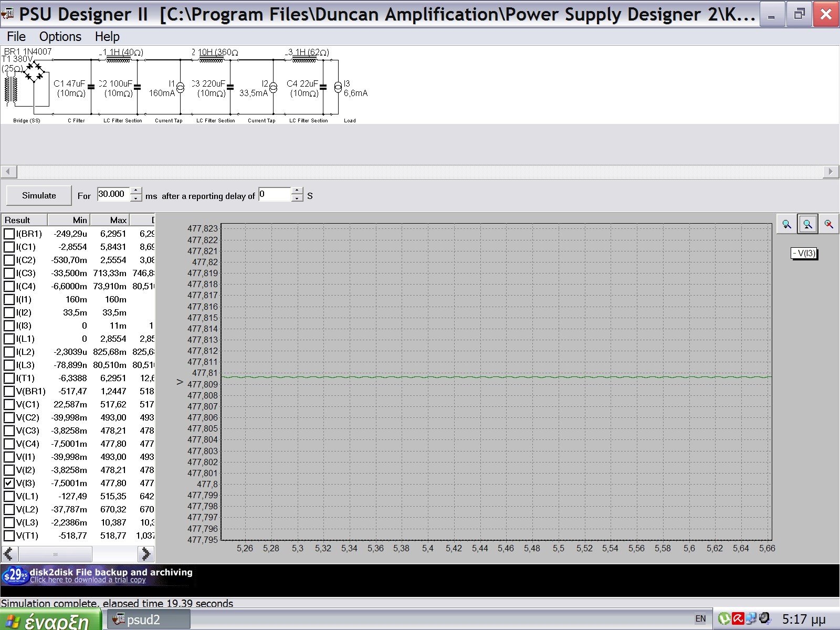Click the V(I3) graph legend label

(x=804, y=254)
